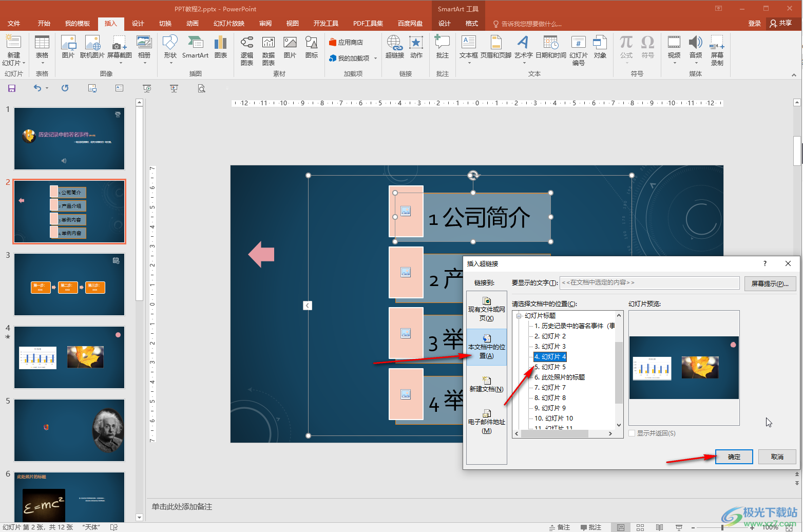Click the 取消 Cancel button
The height and width of the screenshot is (532, 803).
pos(777,457)
